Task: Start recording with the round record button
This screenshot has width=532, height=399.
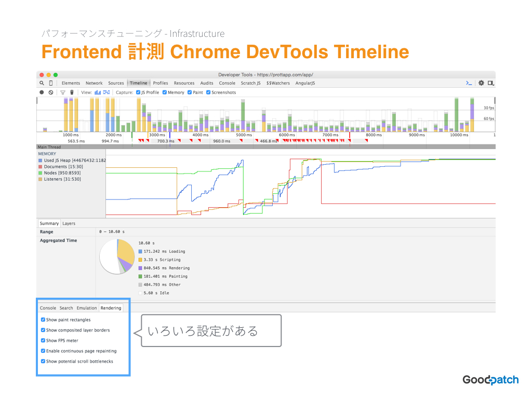Action: point(42,92)
